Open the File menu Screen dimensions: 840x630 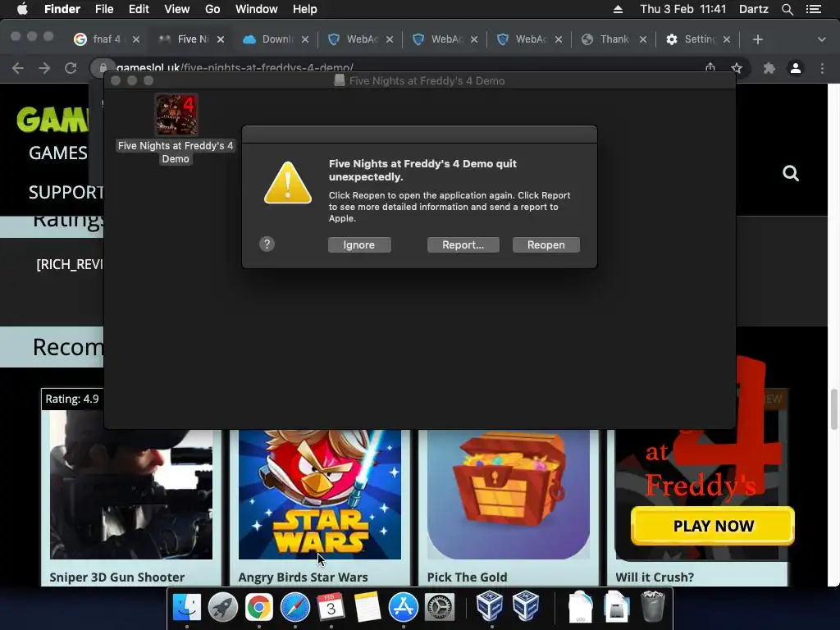click(x=104, y=9)
